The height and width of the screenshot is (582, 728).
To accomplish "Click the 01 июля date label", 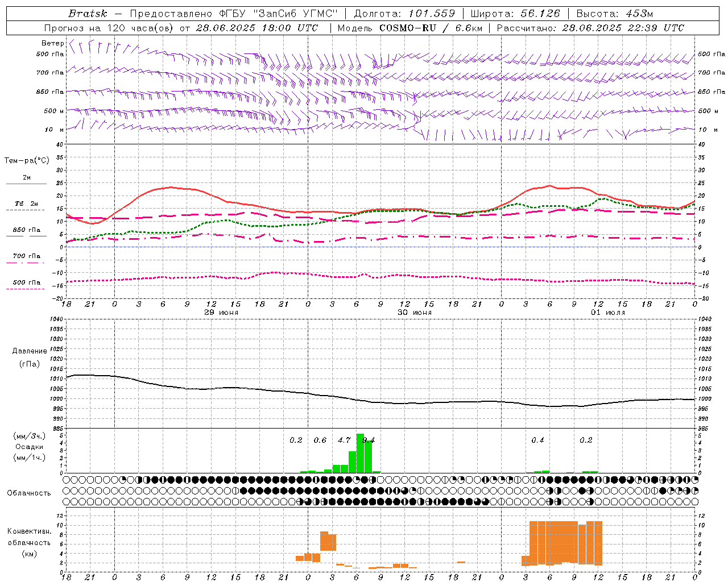I will 608,313.
